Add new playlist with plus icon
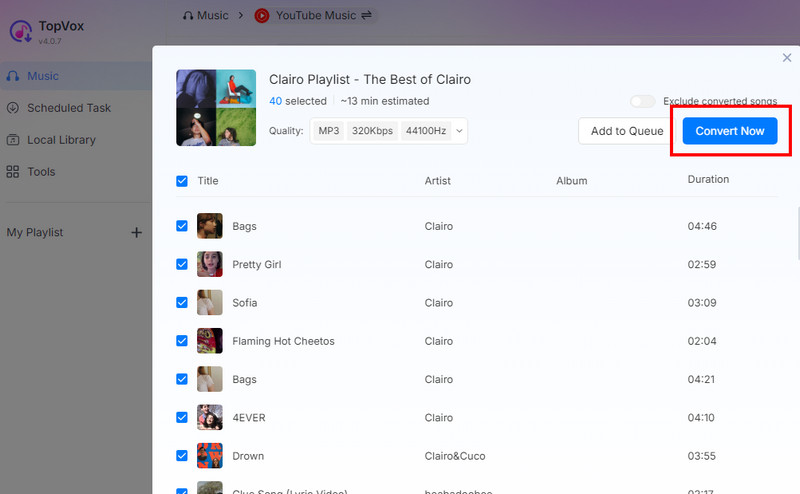This screenshot has height=494, width=800. [x=136, y=233]
